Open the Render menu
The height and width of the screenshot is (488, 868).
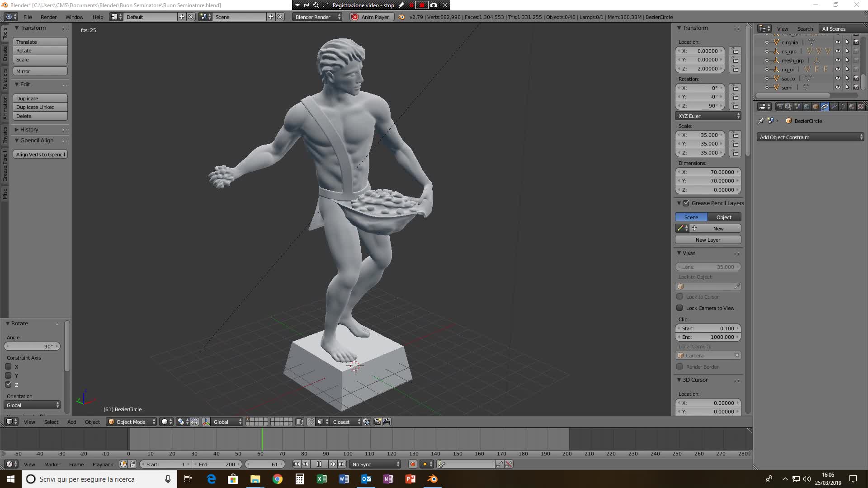48,17
